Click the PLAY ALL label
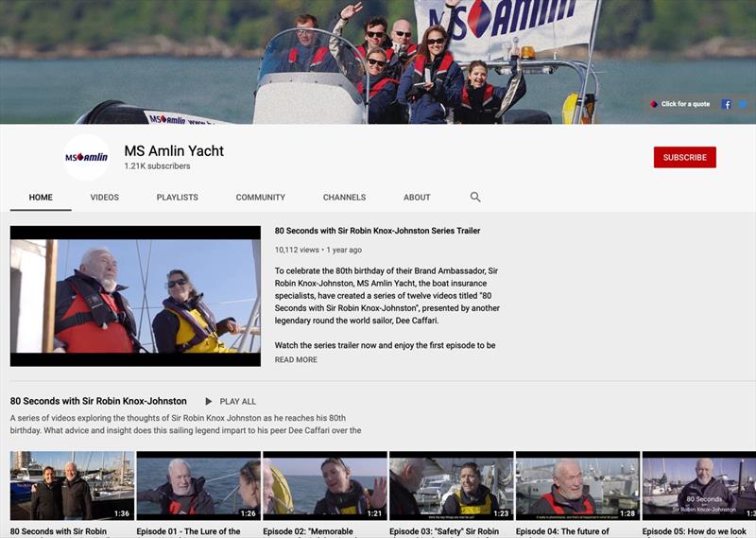This screenshot has height=538, width=756. click(x=238, y=402)
